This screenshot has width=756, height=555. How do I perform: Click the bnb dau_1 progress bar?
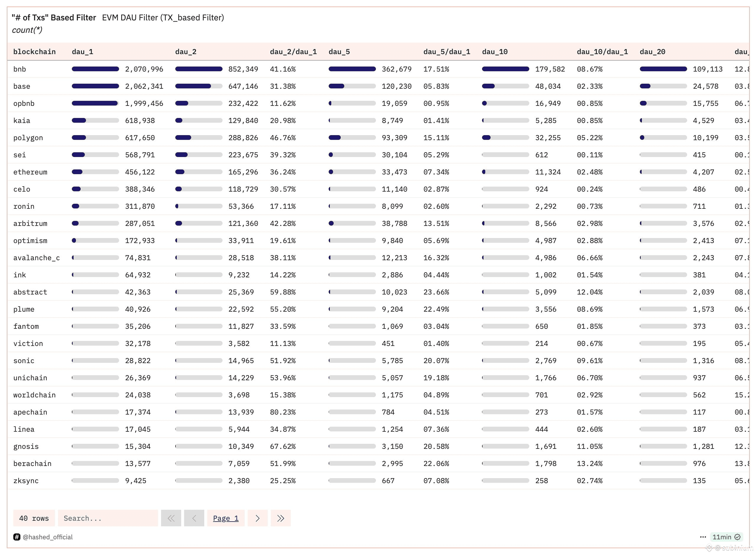tap(95, 69)
